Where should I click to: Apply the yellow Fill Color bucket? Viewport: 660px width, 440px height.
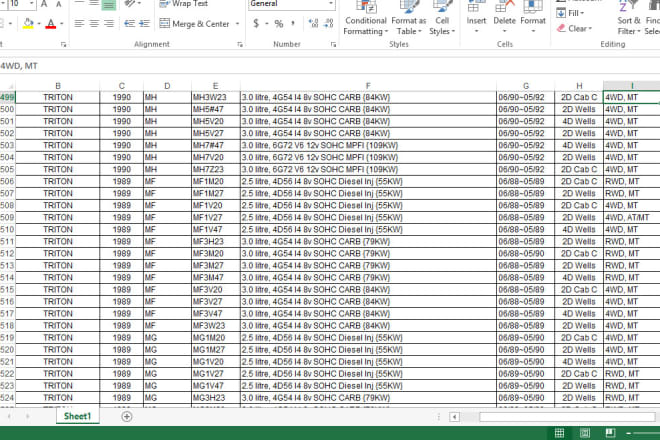28,24
